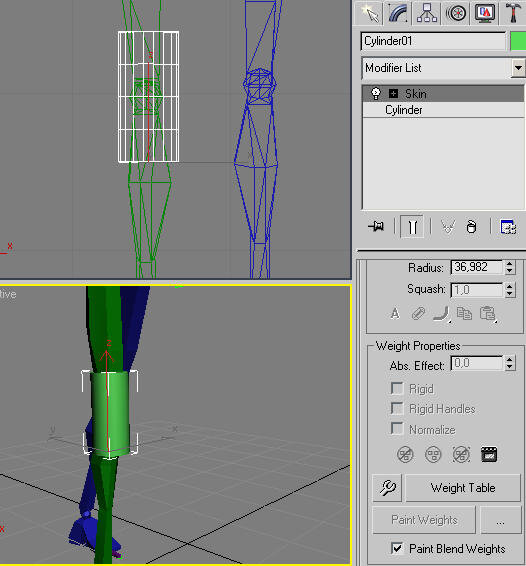
Task: Open the Weight Tool wrench button
Action: tap(387, 488)
